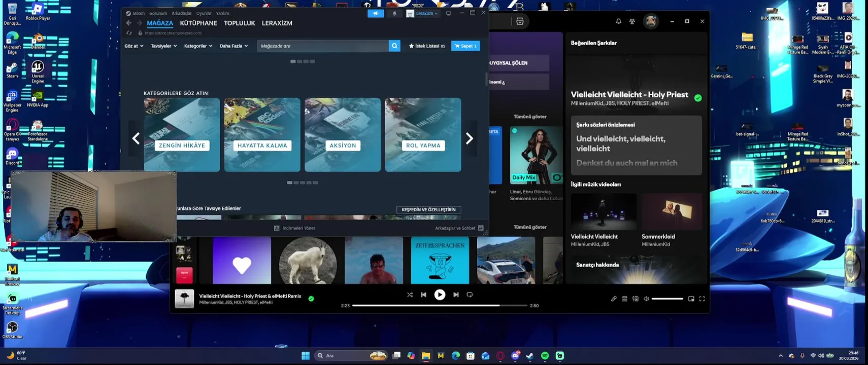Switch to the KÜTÜPHANE tab
Viewport: 868px width, 365px height.
pyautogui.click(x=198, y=23)
